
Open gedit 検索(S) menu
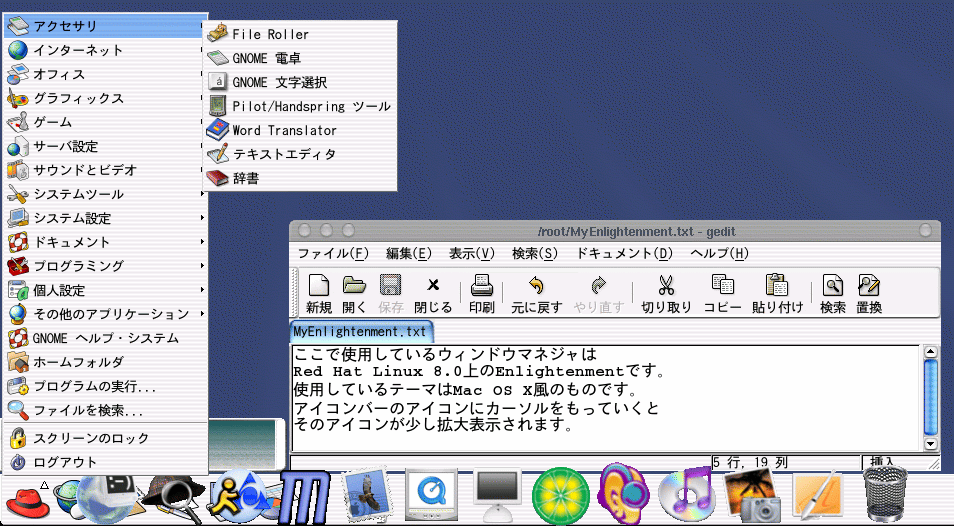coord(535,254)
